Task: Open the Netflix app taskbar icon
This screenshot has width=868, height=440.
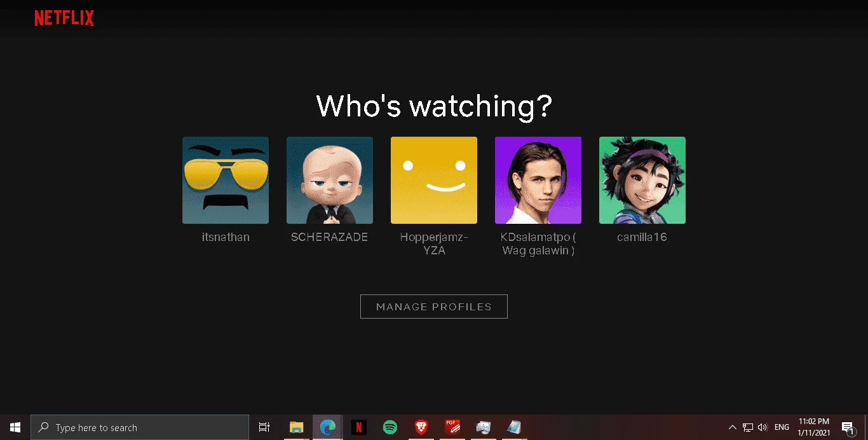Action: click(x=359, y=427)
